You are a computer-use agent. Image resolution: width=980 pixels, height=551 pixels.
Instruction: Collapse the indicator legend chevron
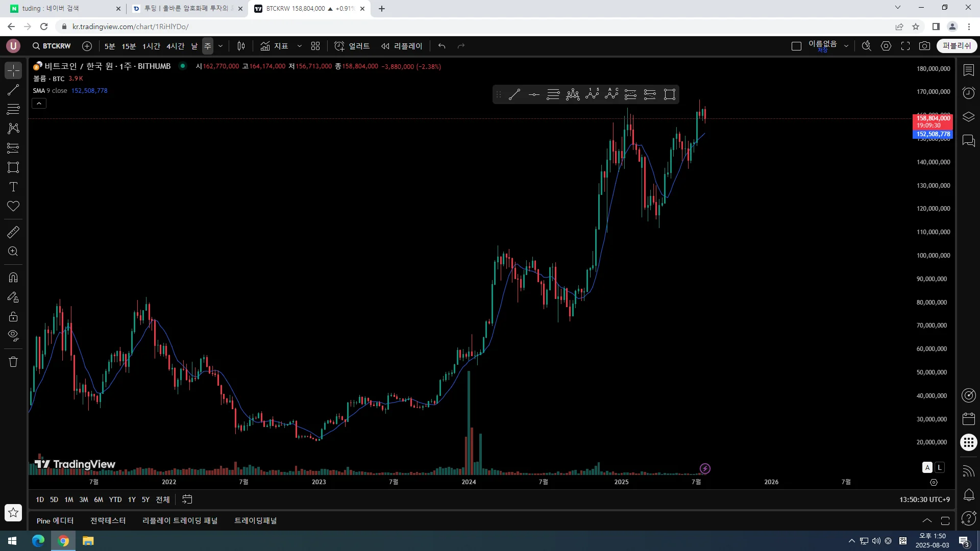[x=39, y=103]
